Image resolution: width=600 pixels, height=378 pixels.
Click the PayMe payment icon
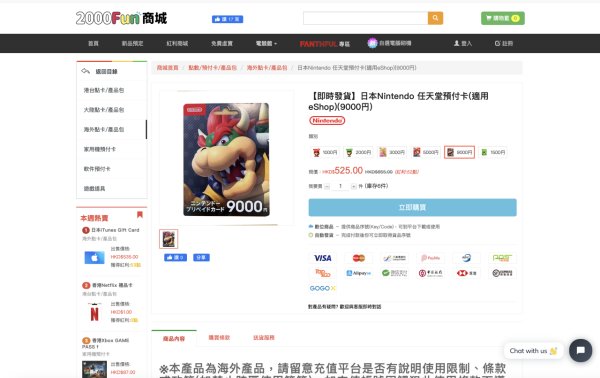click(430, 258)
